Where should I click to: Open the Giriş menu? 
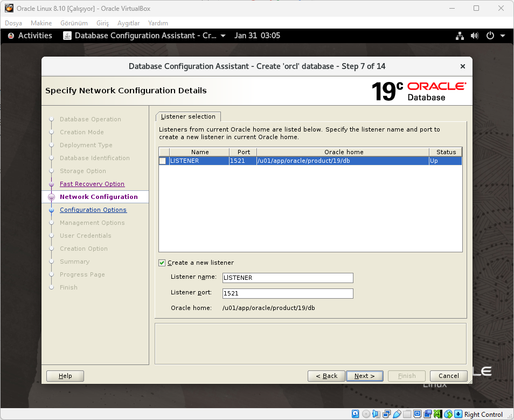[102, 23]
